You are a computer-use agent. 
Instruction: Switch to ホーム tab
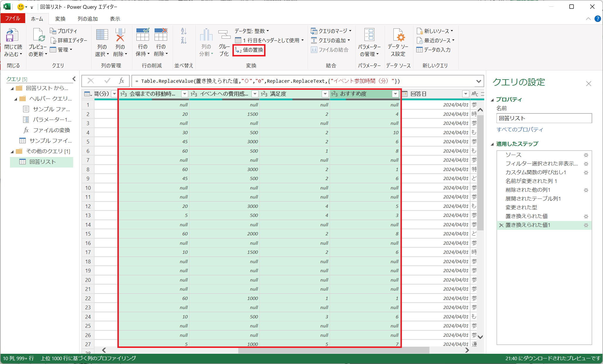(x=37, y=19)
